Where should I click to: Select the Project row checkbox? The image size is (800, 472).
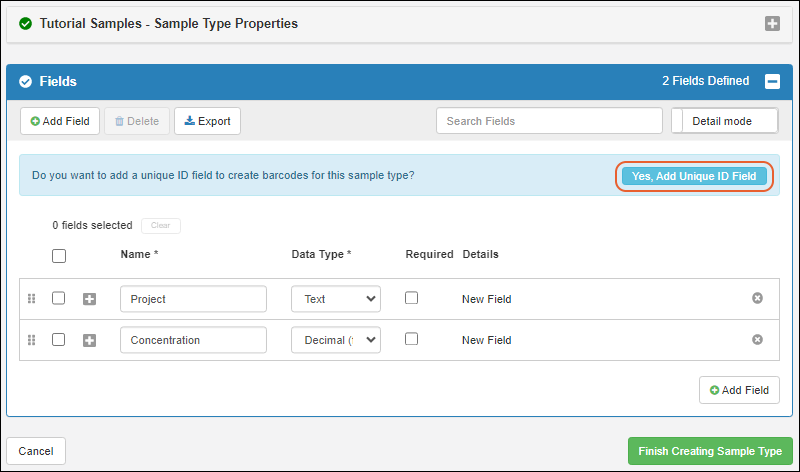(59, 298)
